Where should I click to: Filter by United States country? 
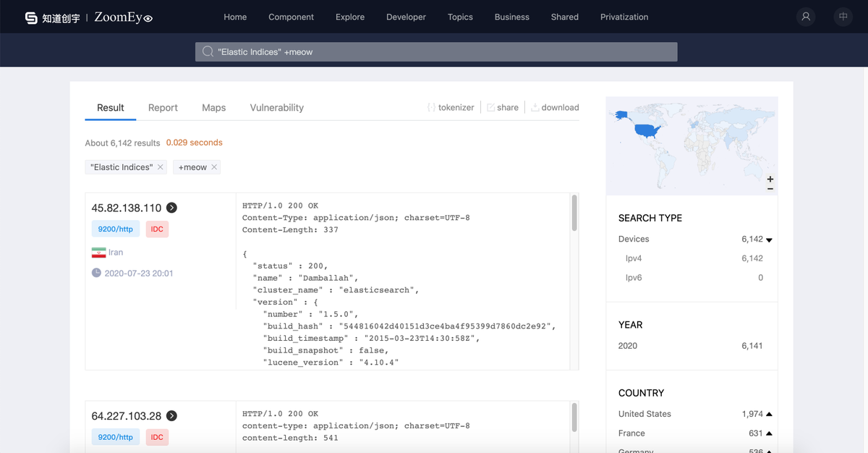coord(644,414)
